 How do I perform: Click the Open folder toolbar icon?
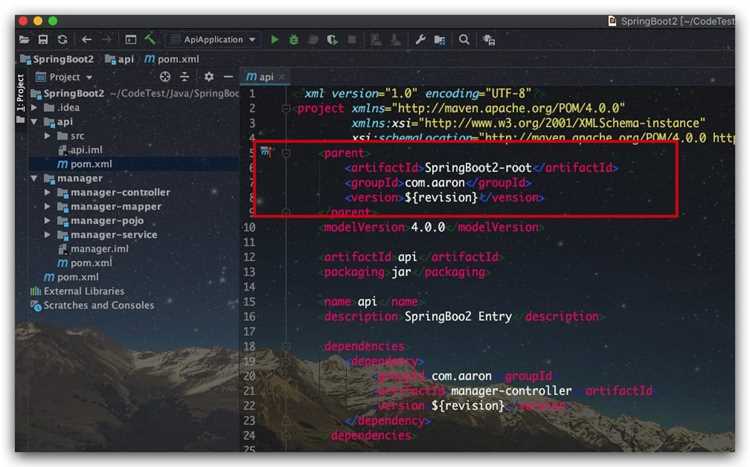[24, 40]
